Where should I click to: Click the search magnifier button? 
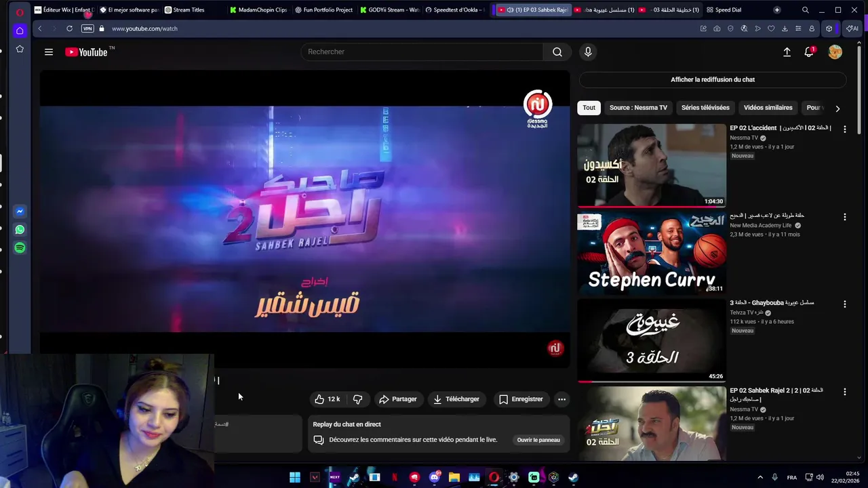557,52
